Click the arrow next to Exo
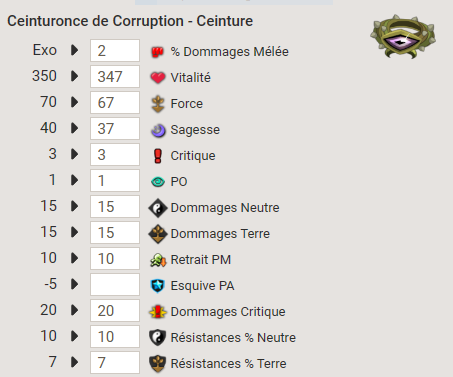The width and height of the screenshot is (453, 377). pos(74,50)
